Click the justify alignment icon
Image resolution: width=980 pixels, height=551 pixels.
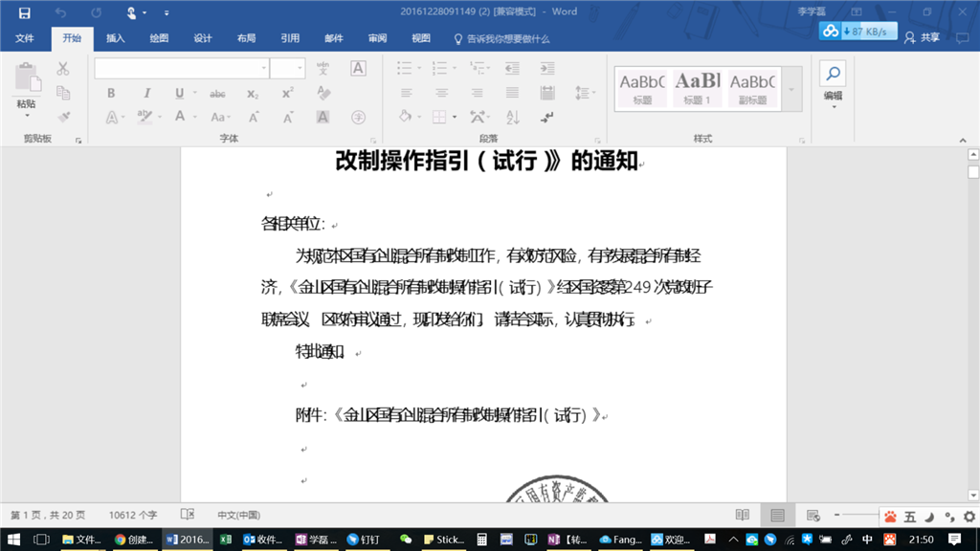[x=512, y=93]
